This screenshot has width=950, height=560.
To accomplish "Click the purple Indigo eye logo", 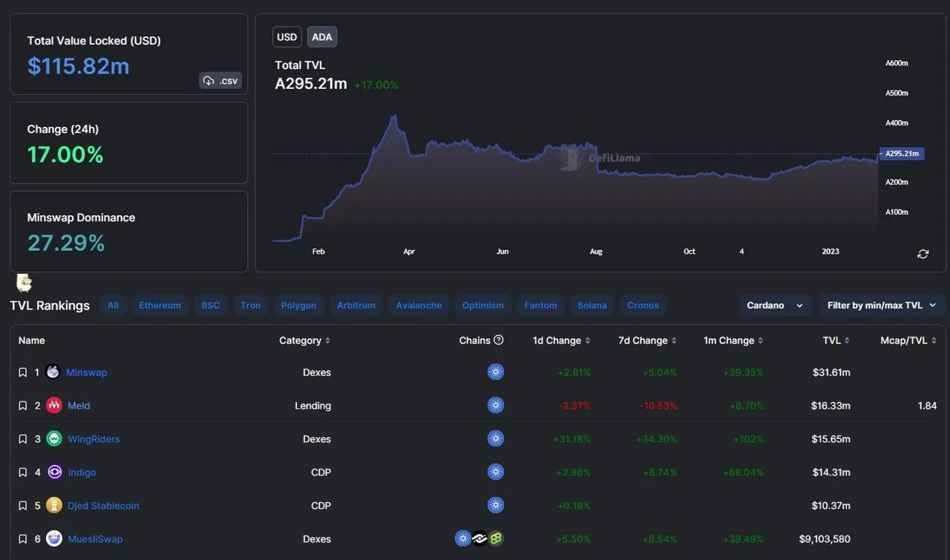I will tap(54, 472).
